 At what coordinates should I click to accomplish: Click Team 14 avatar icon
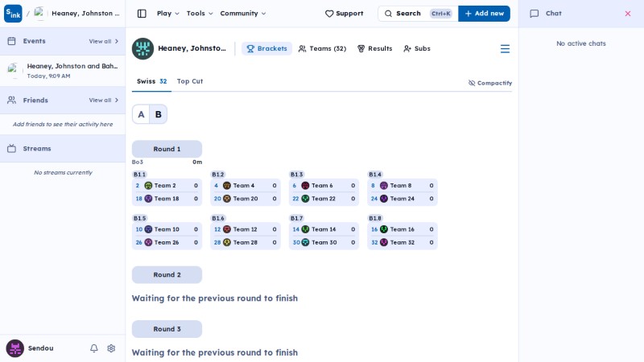pyautogui.click(x=305, y=229)
